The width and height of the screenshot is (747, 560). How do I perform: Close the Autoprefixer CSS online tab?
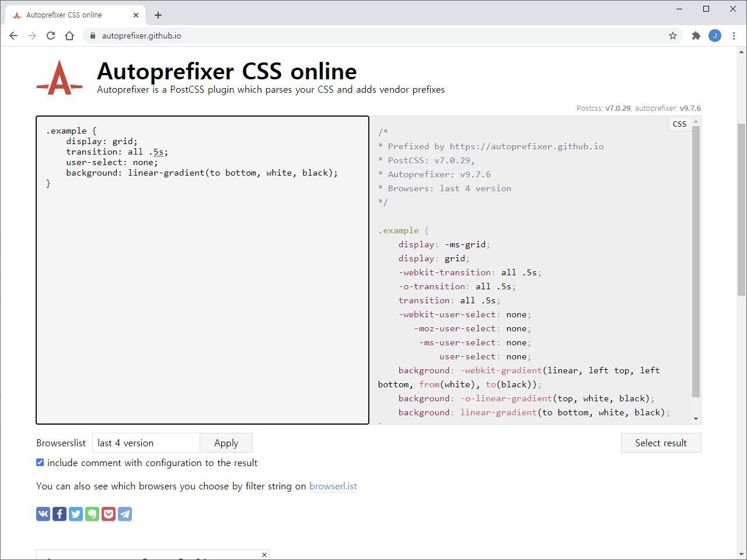coord(136,15)
